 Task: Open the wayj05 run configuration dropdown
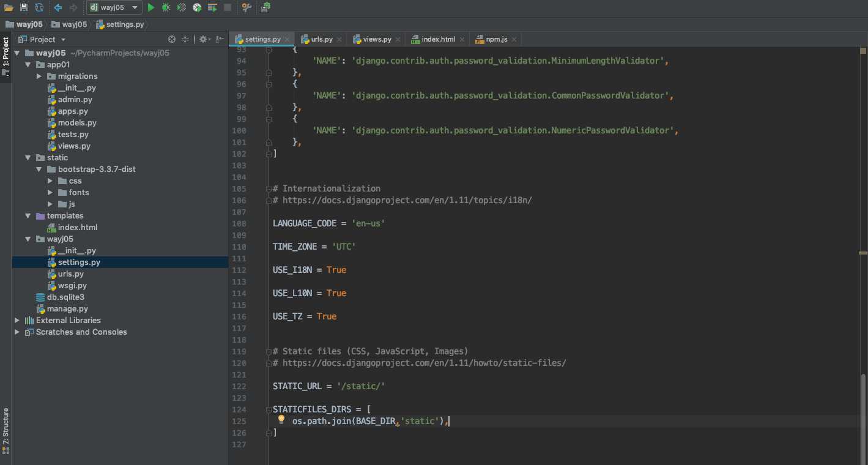click(114, 7)
